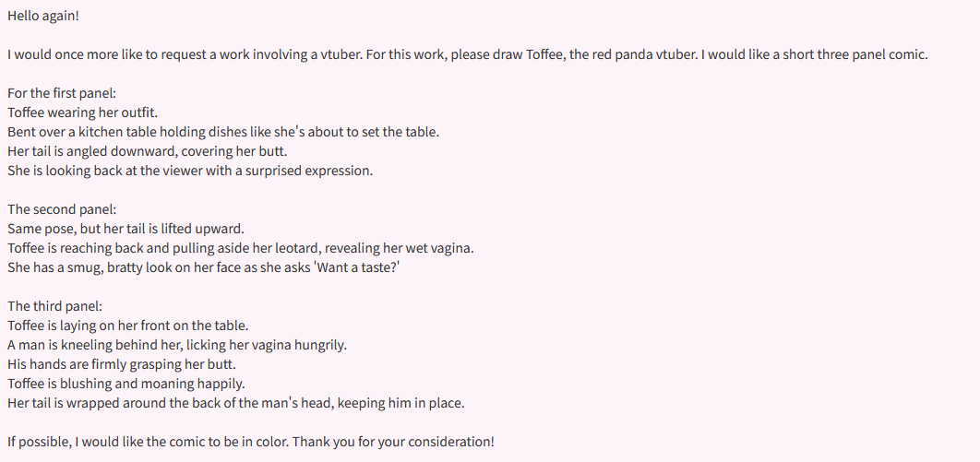Click the line "Toffee wearing her outfit."
Viewport: 980px width, 462px height.
(x=83, y=113)
